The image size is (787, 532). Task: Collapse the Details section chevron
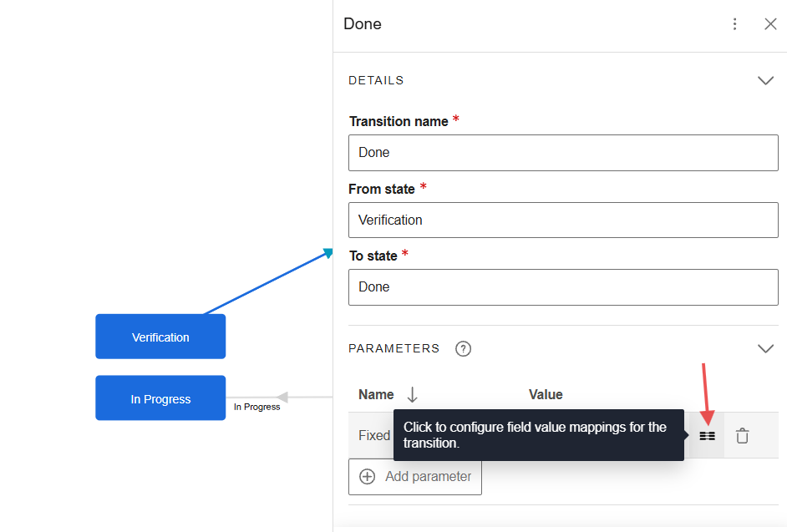(x=765, y=80)
